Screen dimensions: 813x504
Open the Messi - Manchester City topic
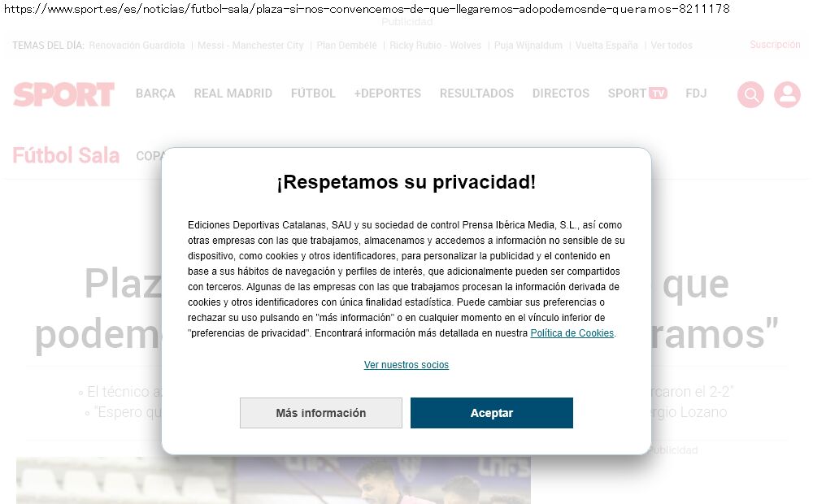coord(250,45)
